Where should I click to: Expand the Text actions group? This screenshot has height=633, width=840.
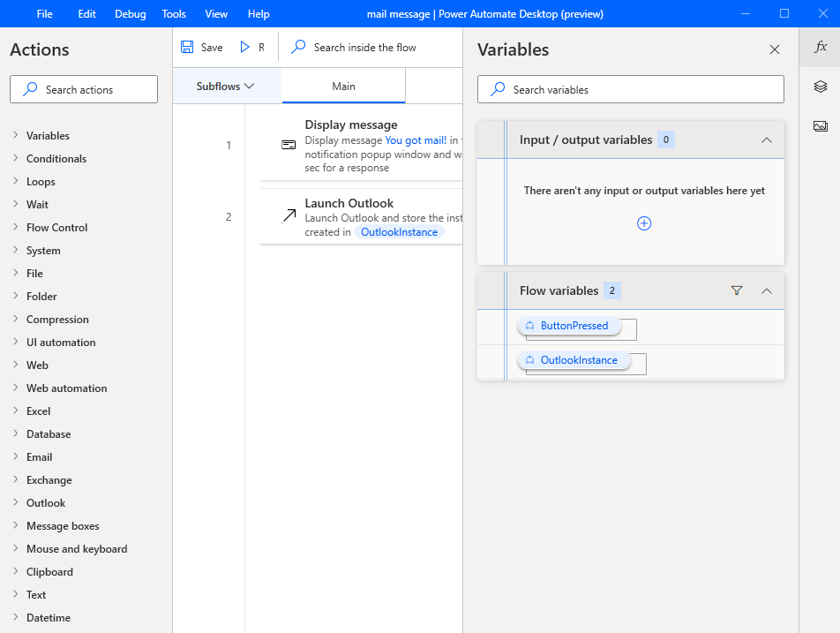coord(16,594)
